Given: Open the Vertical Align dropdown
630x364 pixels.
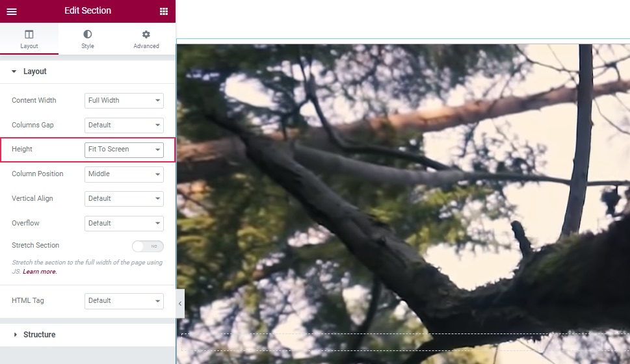Looking at the screenshot, I should (124, 198).
